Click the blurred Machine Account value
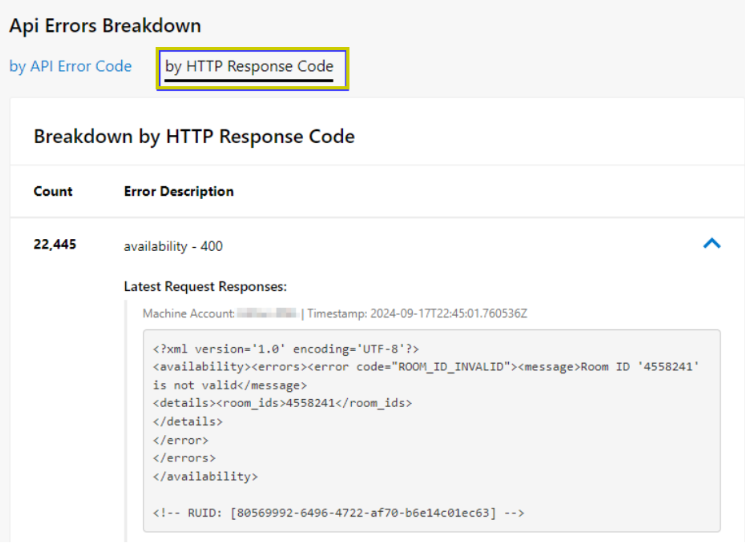The width and height of the screenshot is (745, 543). (267, 313)
